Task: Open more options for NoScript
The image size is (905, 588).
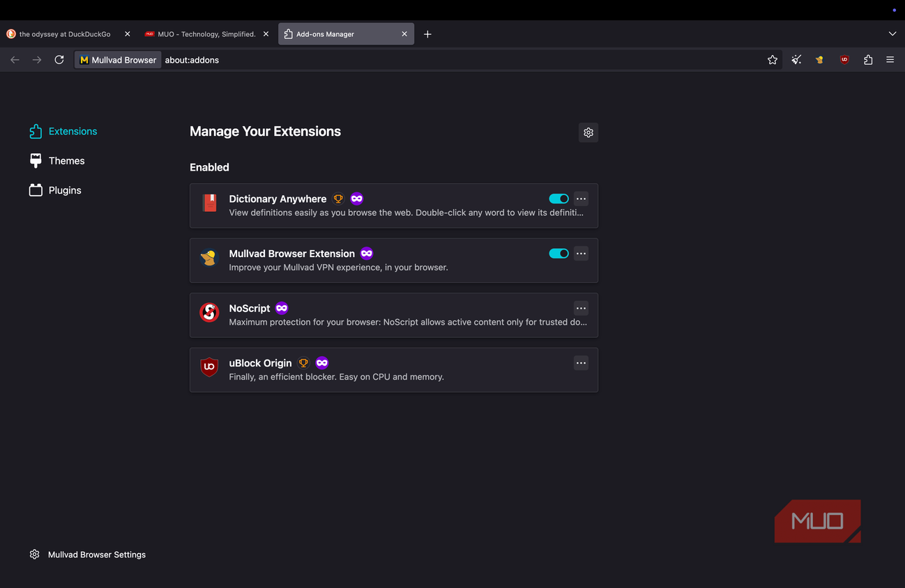Action: [581, 308]
